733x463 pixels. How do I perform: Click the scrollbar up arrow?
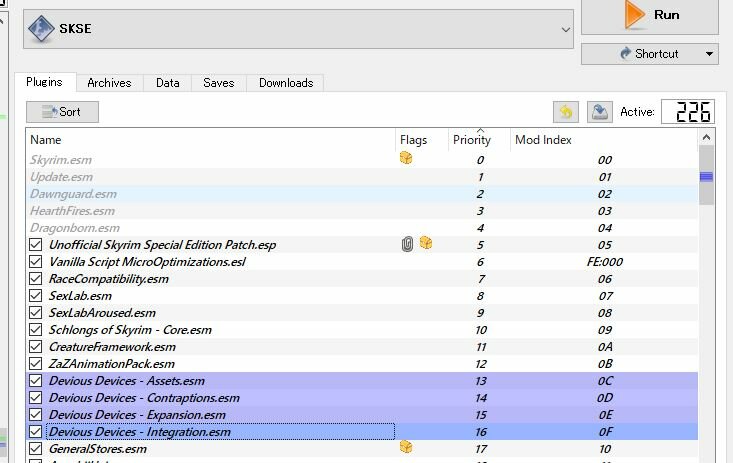coord(706,137)
